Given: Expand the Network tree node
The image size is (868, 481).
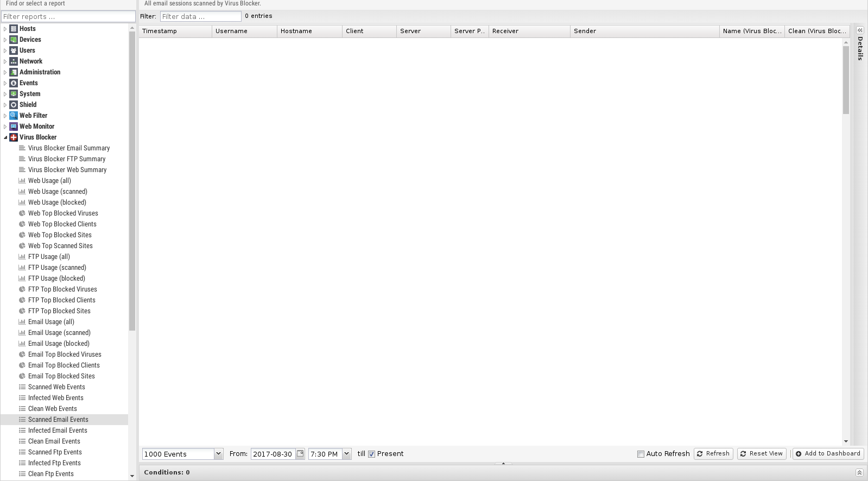Looking at the screenshot, I should click(5, 61).
